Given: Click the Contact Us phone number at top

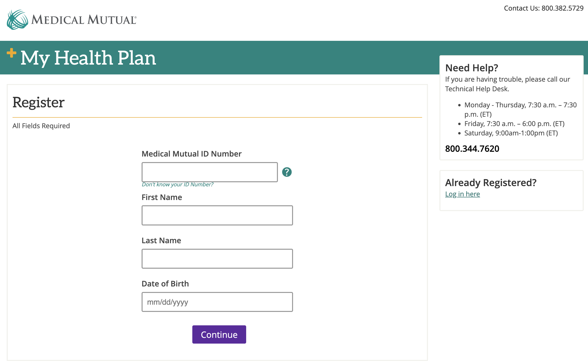Looking at the screenshot, I should [x=563, y=8].
